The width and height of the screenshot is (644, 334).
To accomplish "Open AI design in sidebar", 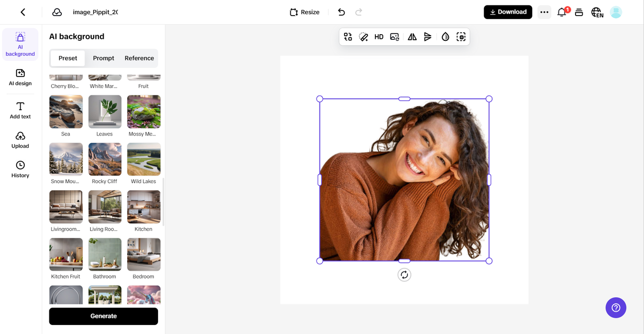I will tap(20, 78).
